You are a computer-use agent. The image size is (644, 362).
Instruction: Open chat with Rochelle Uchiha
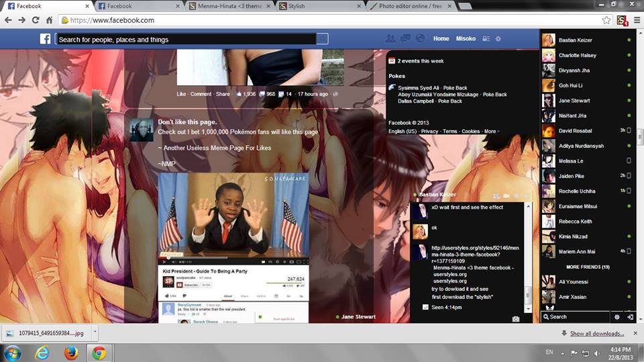pos(588,191)
